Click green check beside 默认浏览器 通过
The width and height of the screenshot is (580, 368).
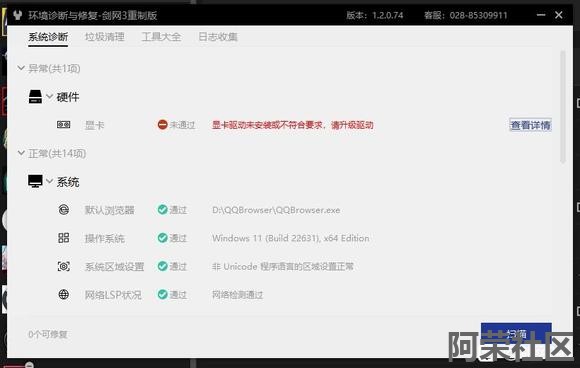coord(162,210)
